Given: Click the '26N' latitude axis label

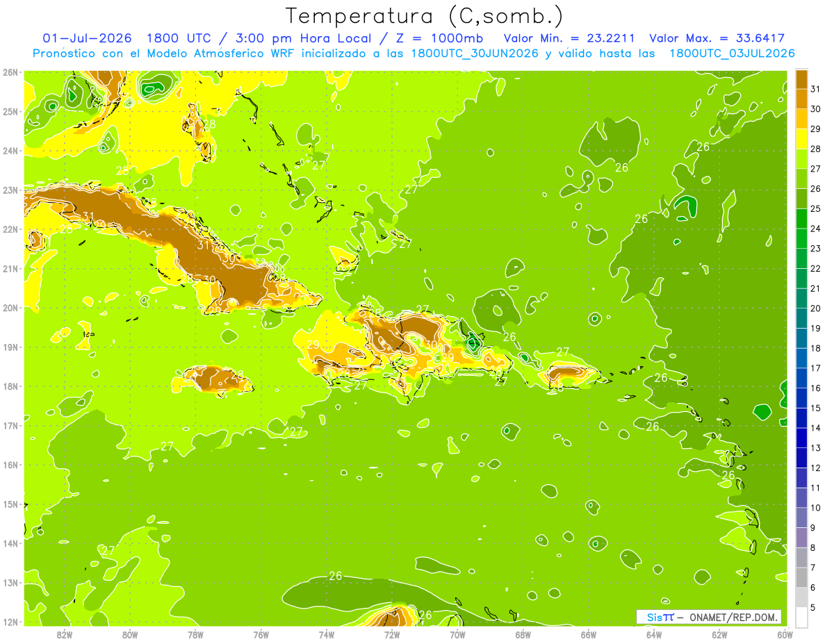Looking at the screenshot, I should click(x=10, y=72).
